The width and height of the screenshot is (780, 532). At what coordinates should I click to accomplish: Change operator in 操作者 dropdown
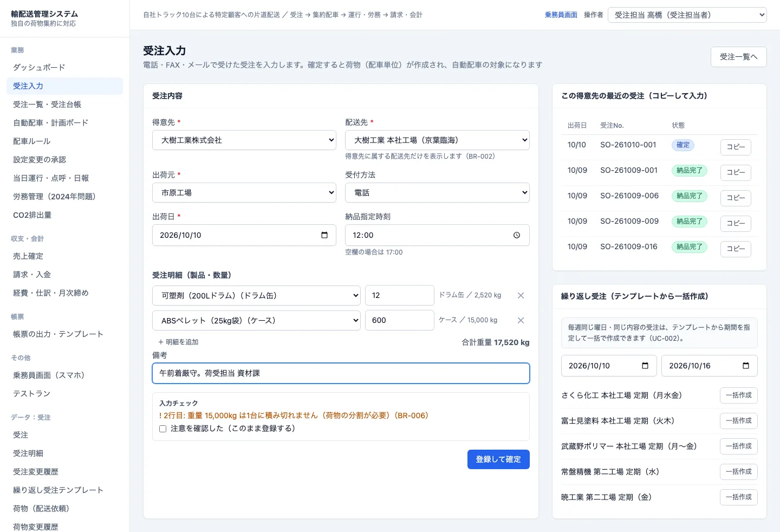[x=687, y=15]
